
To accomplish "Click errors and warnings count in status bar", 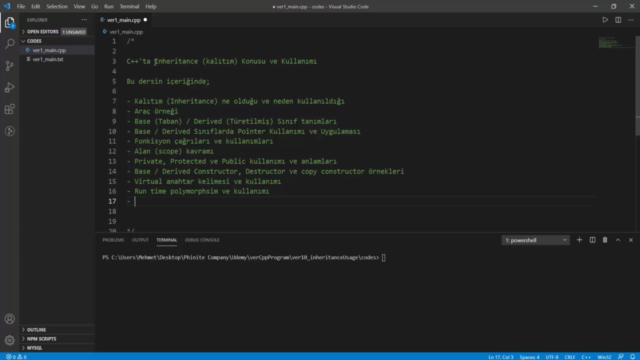I will click(16, 357).
